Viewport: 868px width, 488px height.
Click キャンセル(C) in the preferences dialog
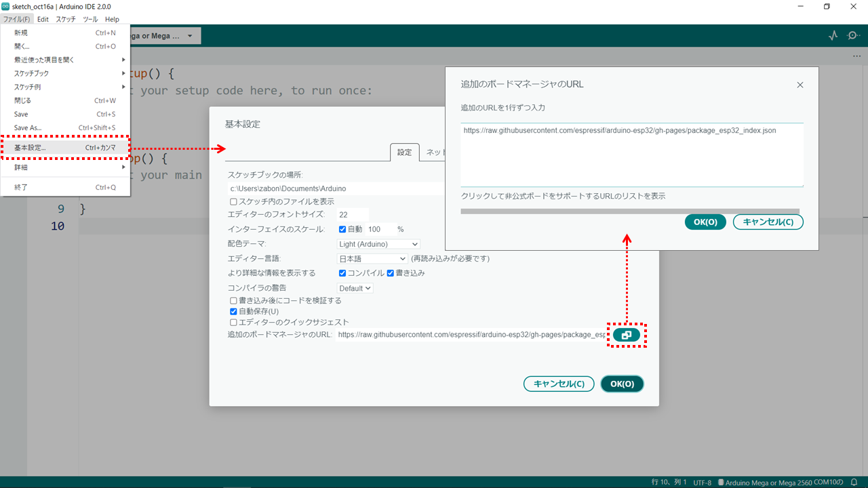[x=559, y=384]
